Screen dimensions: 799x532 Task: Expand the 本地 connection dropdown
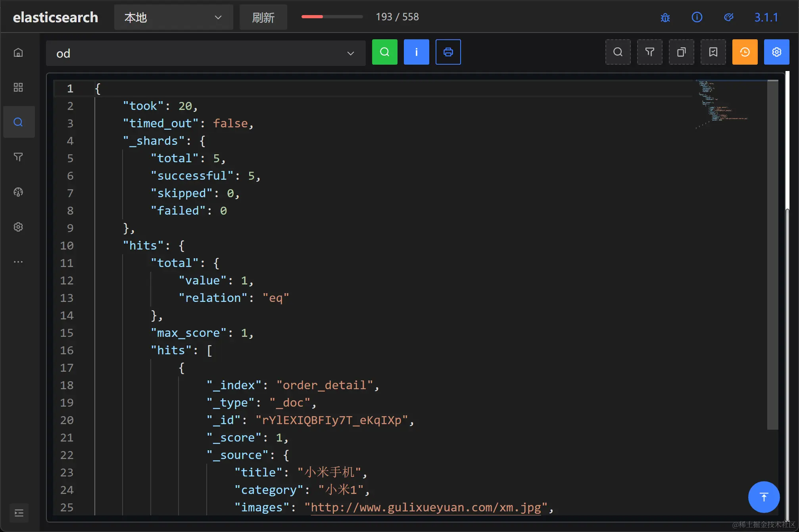[x=173, y=17]
